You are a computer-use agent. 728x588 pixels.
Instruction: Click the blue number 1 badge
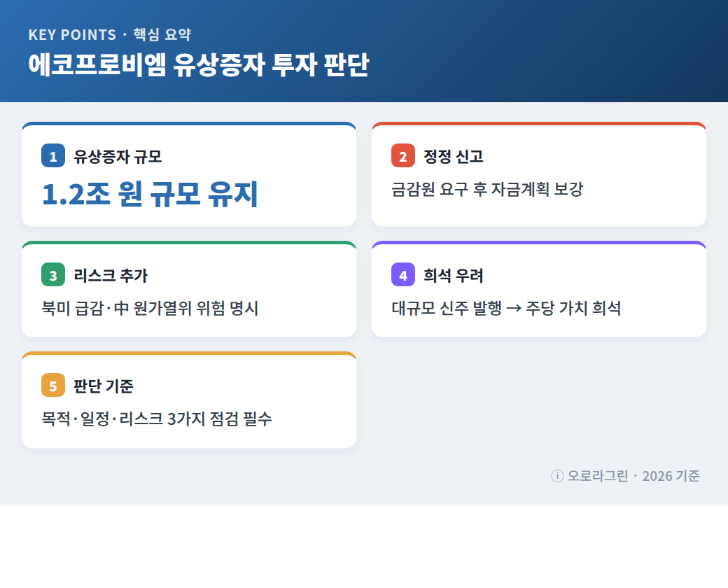[x=53, y=156]
